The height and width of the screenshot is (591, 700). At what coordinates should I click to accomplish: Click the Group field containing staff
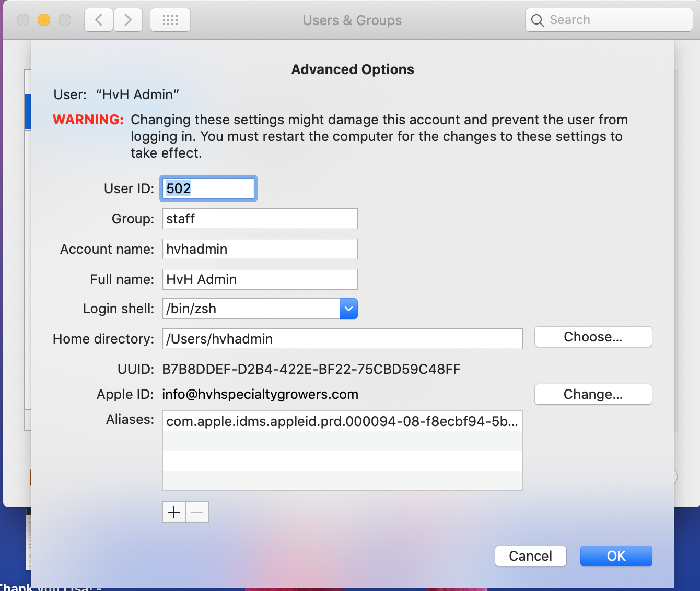[260, 219]
